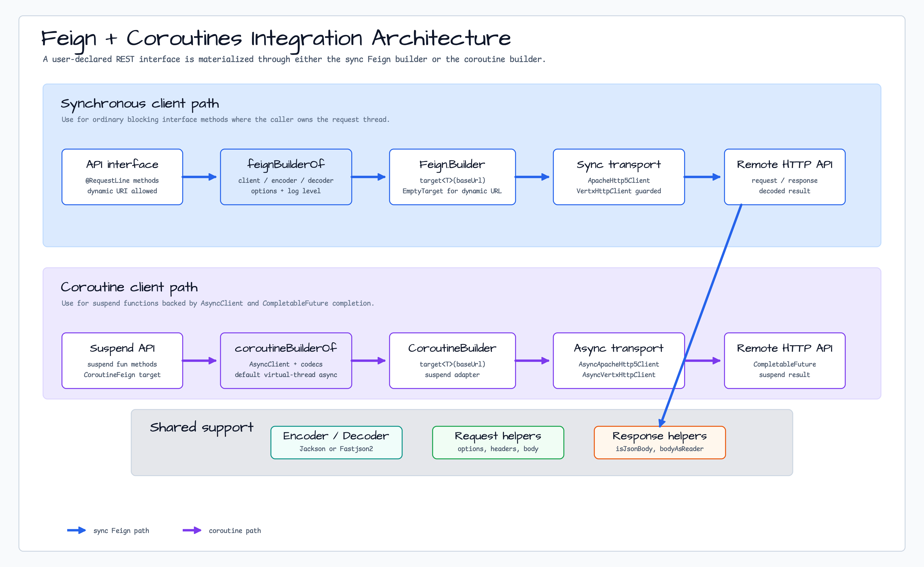Click arrow from coroutineBuilderOf to CoroutineBuilder
The image size is (924, 567).
click(x=369, y=361)
